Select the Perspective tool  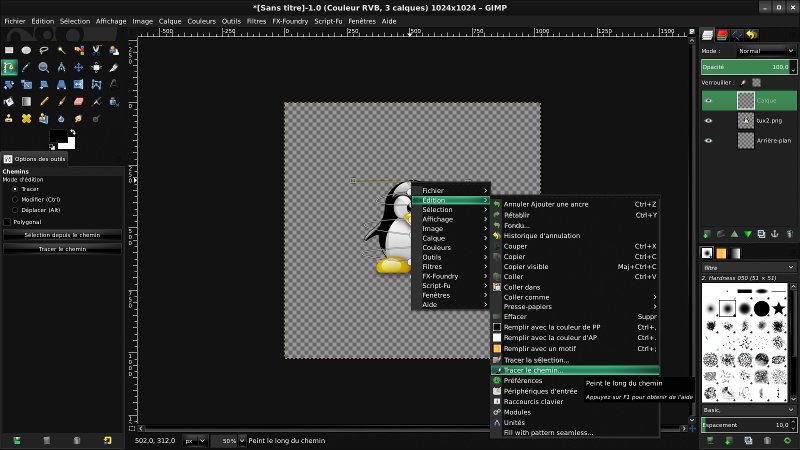[61, 85]
